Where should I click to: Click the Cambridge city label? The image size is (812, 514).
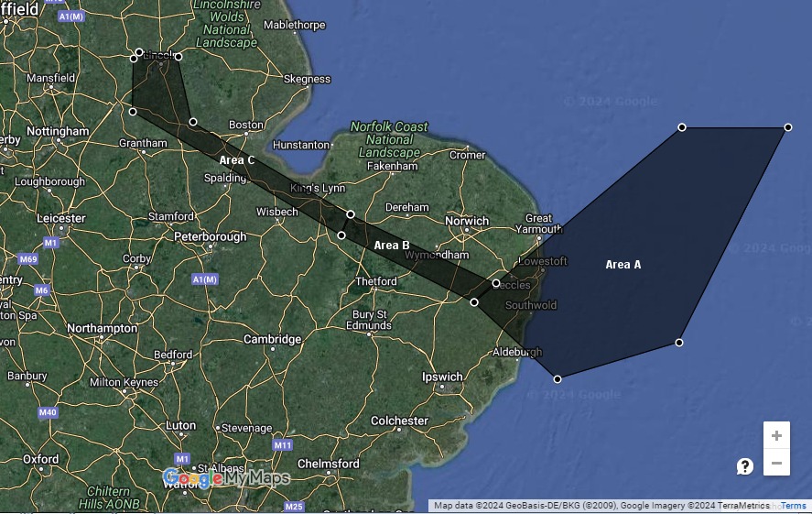(272, 340)
